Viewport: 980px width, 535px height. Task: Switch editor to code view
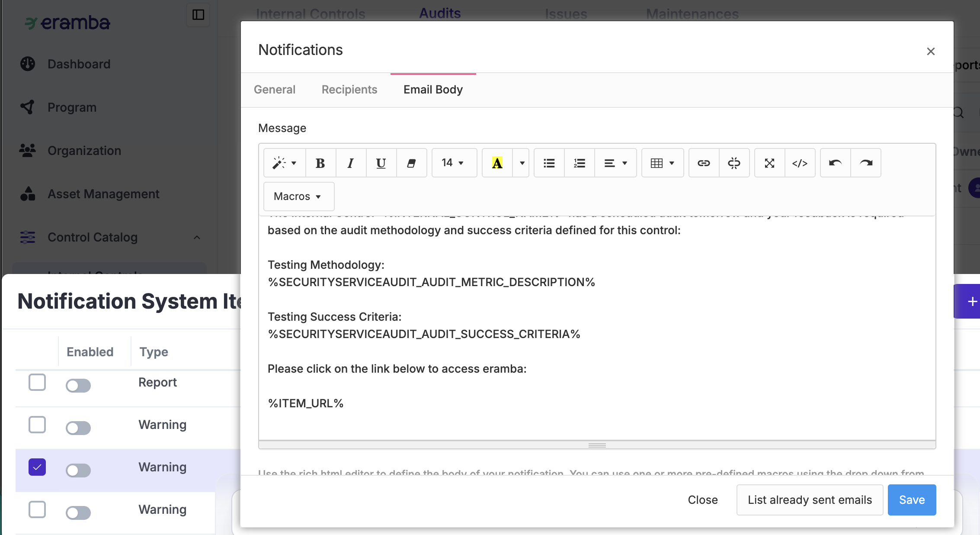tap(800, 163)
